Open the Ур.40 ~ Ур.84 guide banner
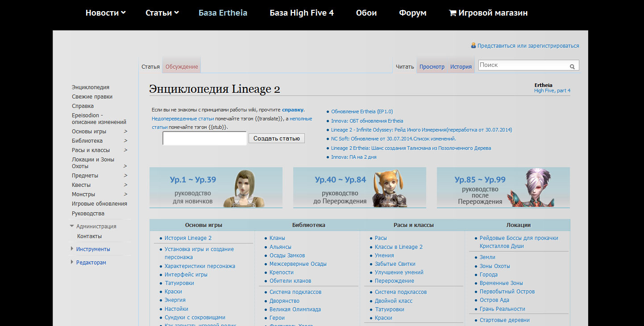This screenshot has height=326, width=644. pyautogui.click(x=360, y=187)
